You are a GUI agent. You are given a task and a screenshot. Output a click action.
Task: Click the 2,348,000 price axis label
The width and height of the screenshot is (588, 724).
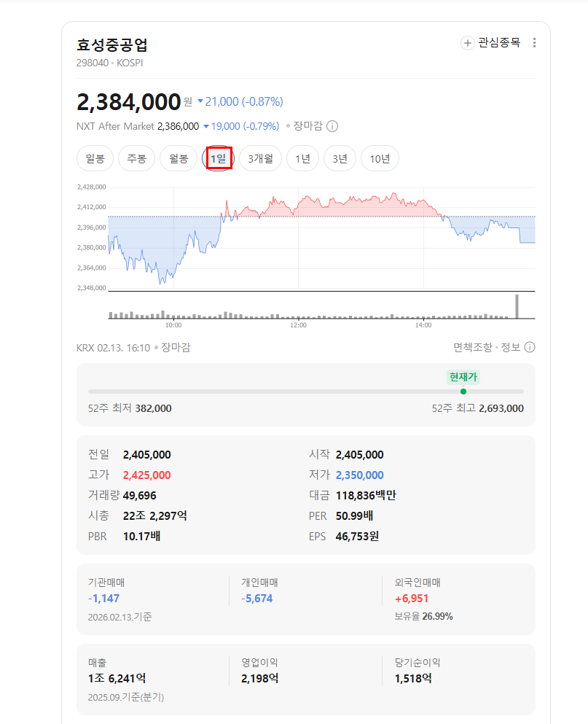tap(91, 288)
